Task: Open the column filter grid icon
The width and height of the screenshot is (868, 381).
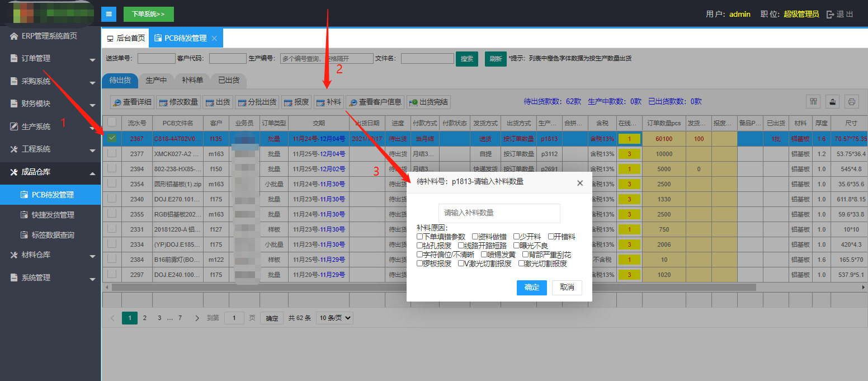Action: 814,101
